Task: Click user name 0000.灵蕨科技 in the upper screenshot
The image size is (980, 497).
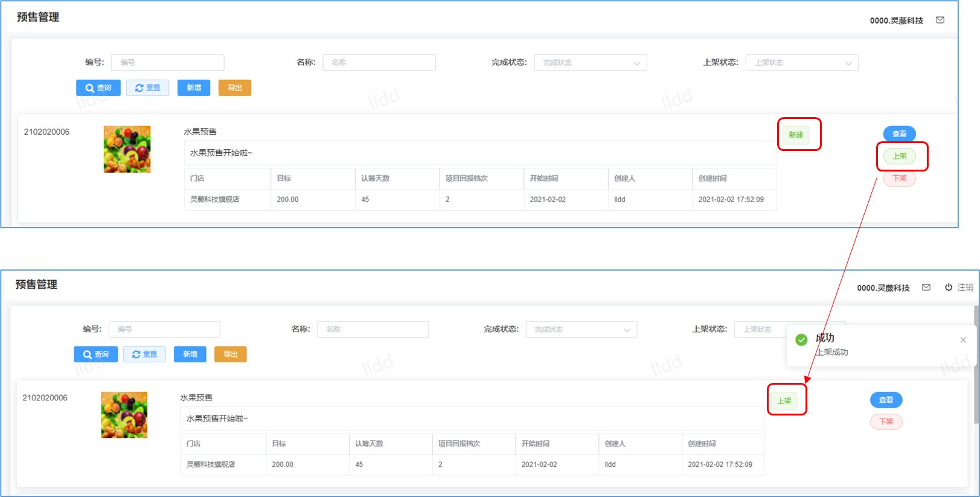Action: click(x=897, y=21)
